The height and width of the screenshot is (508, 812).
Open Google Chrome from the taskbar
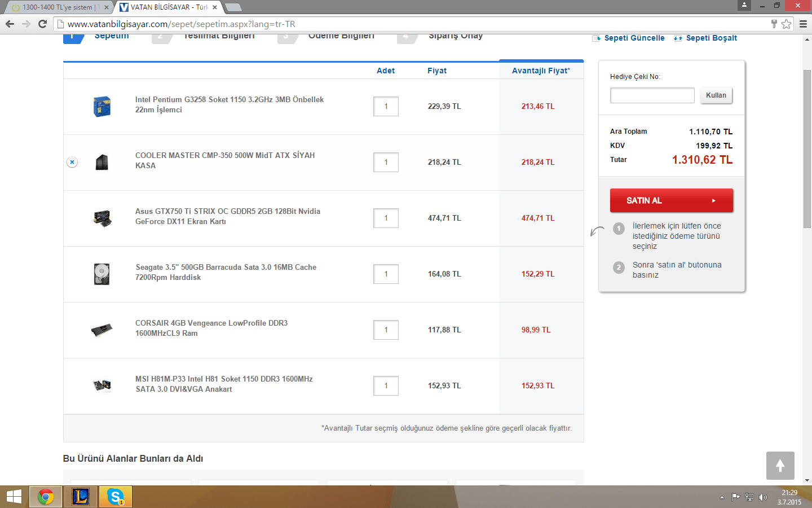point(46,497)
